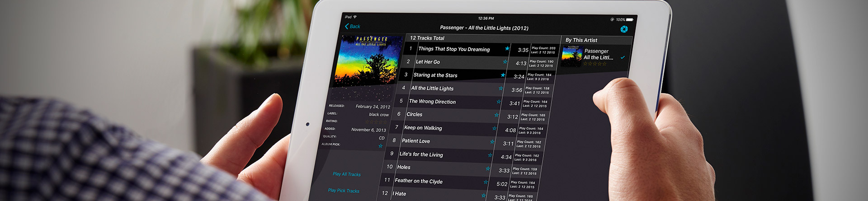Toggle pick star for Patient Love
The height and width of the screenshot is (201, 868).
492,142
